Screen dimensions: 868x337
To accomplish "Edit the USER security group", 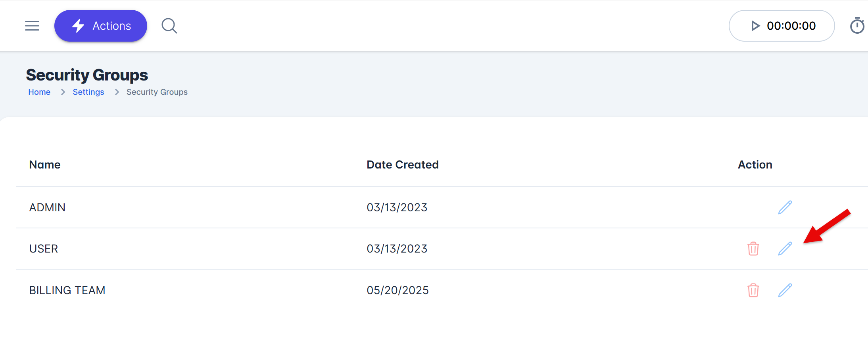I will coord(785,249).
